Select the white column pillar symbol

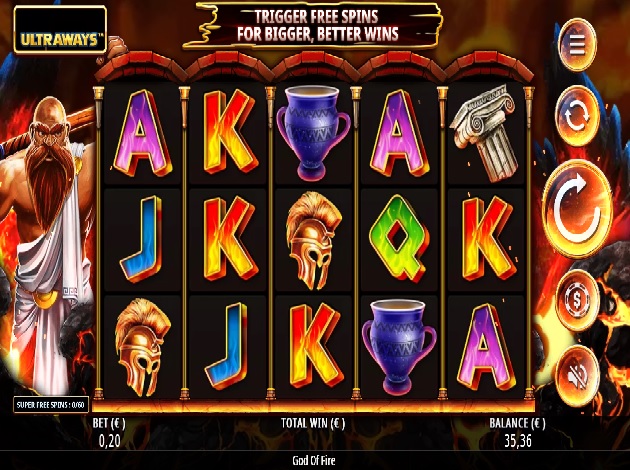pyautogui.click(x=485, y=132)
